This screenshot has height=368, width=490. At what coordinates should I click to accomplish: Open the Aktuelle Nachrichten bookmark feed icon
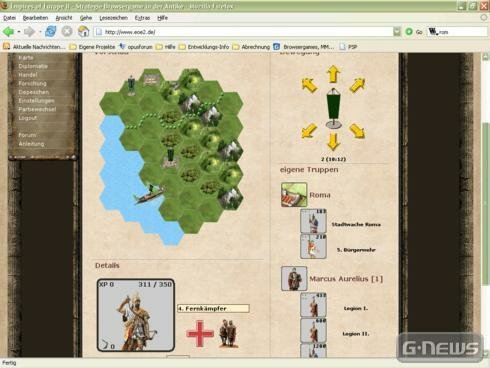click(x=6, y=47)
